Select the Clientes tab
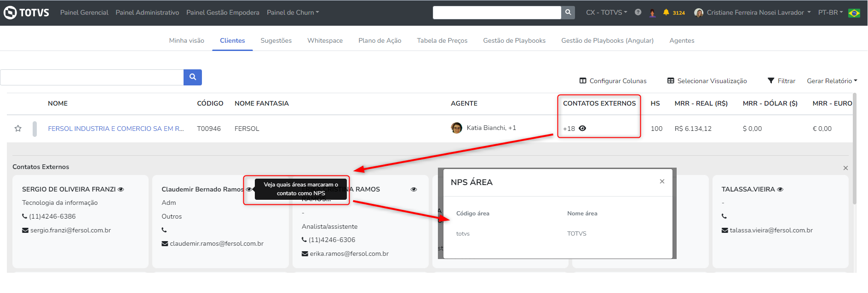The height and width of the screenshot is (293, 868). coord(232,40)
